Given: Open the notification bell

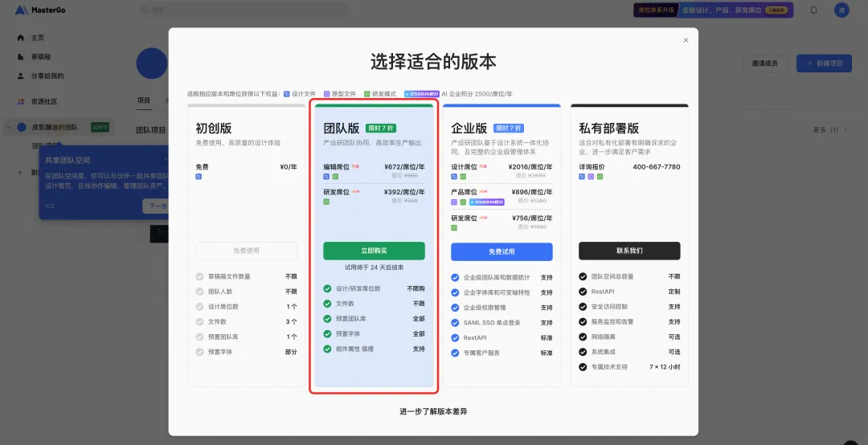Looking at the screenshot, I should coord(813,10).
